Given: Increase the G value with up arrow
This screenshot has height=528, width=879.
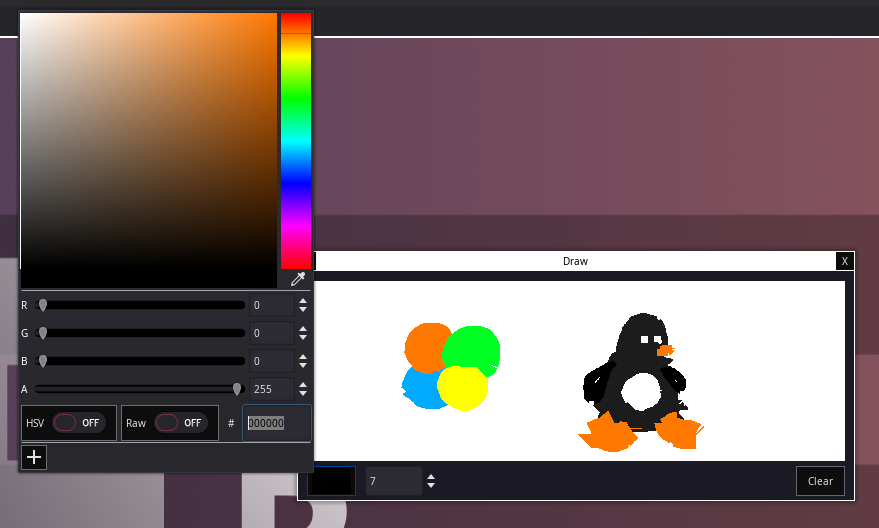Looking at the screenshot, I should pos(303,329).
